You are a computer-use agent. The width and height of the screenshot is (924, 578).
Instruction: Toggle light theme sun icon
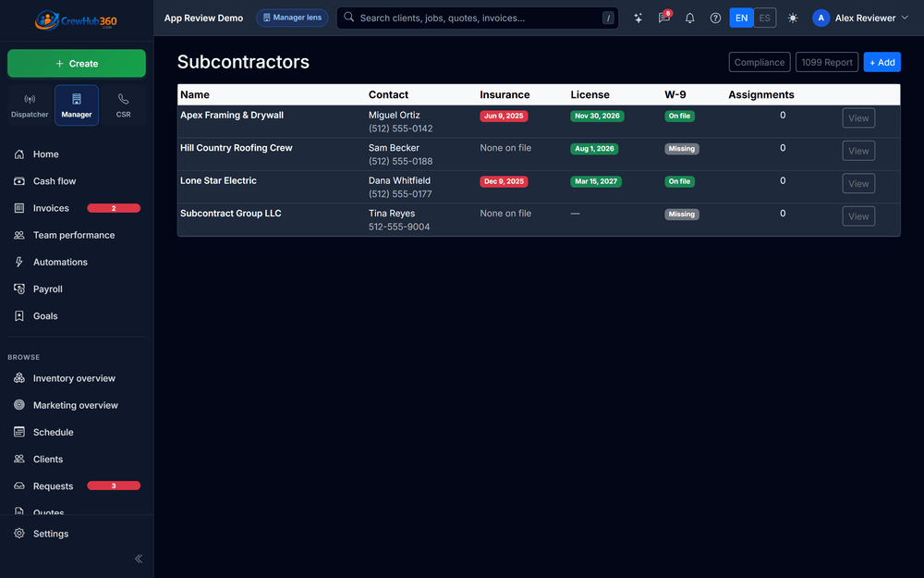click(x=793, y=18)
